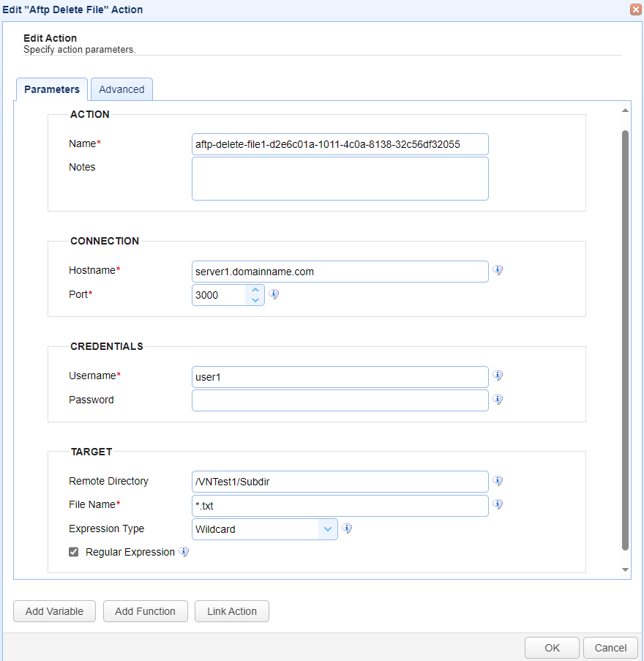Decrease the Port value with the down arrow
This screenshot has height=661, width=644.
[x=256, y=299]
